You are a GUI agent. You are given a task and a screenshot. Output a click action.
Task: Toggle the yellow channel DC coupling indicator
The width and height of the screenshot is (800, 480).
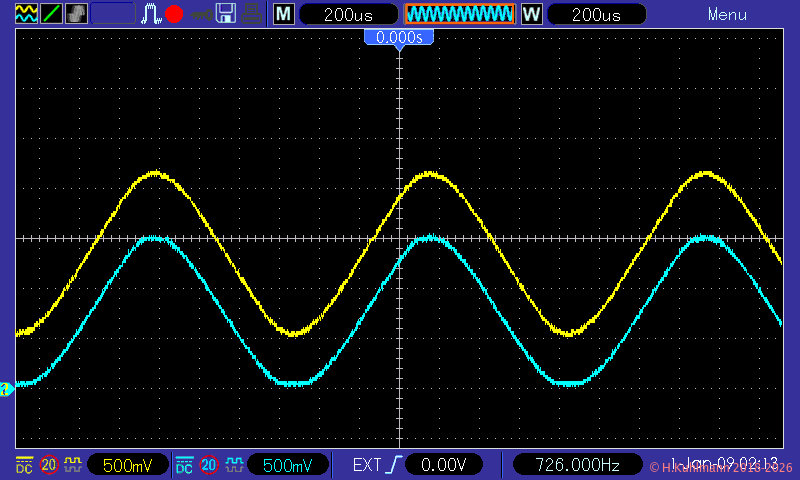point(24,465)
